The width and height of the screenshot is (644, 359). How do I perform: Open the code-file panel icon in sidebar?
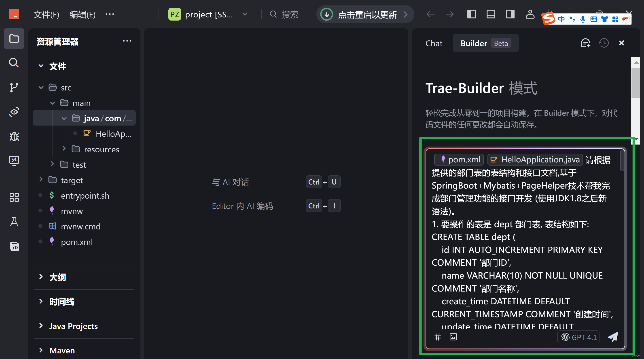[14, 246]
